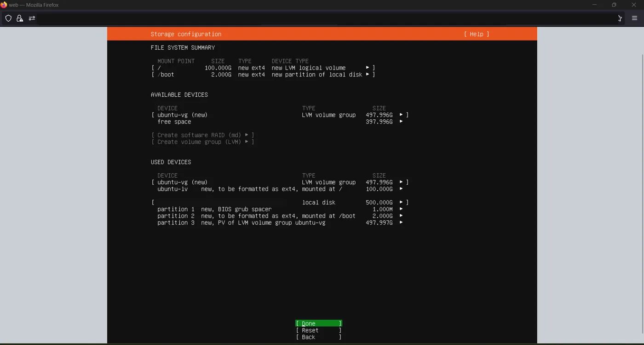Click the "partition 3" label
The width and height of the screenshot is (644, 345).
(x=176, y=222)
